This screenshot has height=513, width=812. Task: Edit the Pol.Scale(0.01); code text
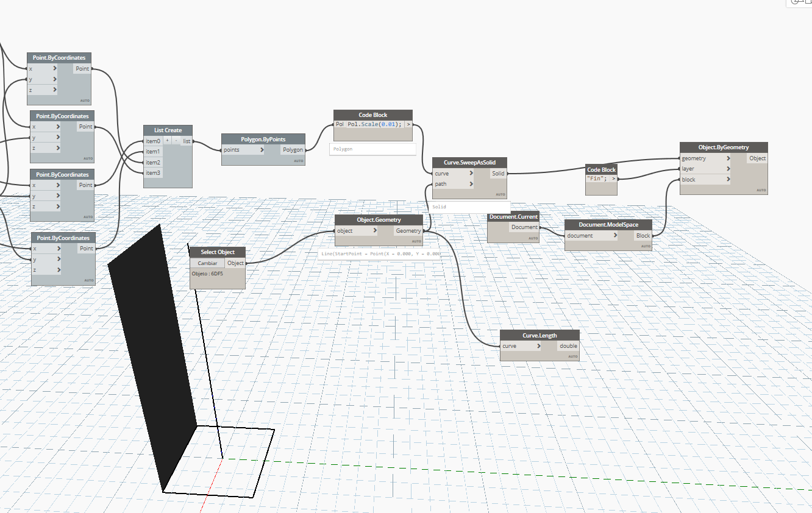(x=374, y=124)
